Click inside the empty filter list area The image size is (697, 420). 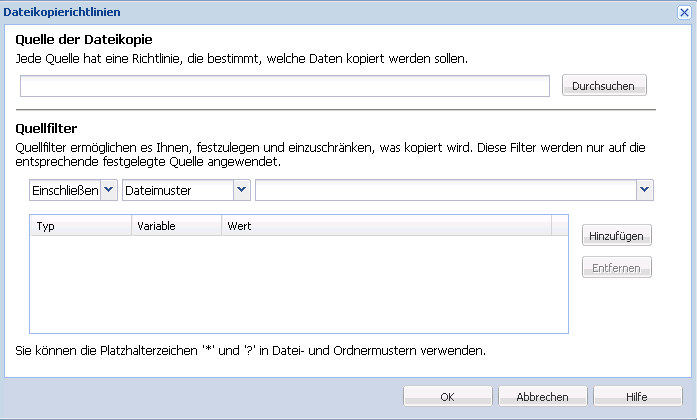point(298,284)
